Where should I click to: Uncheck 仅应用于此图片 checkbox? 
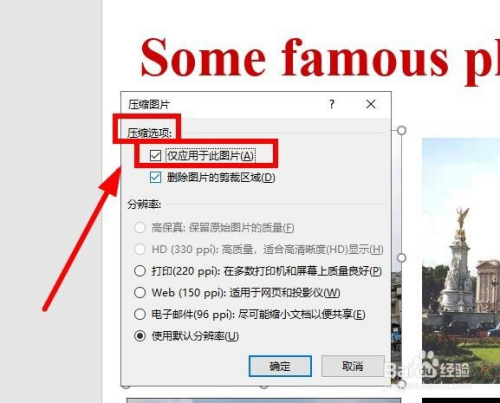coord(155,155)
